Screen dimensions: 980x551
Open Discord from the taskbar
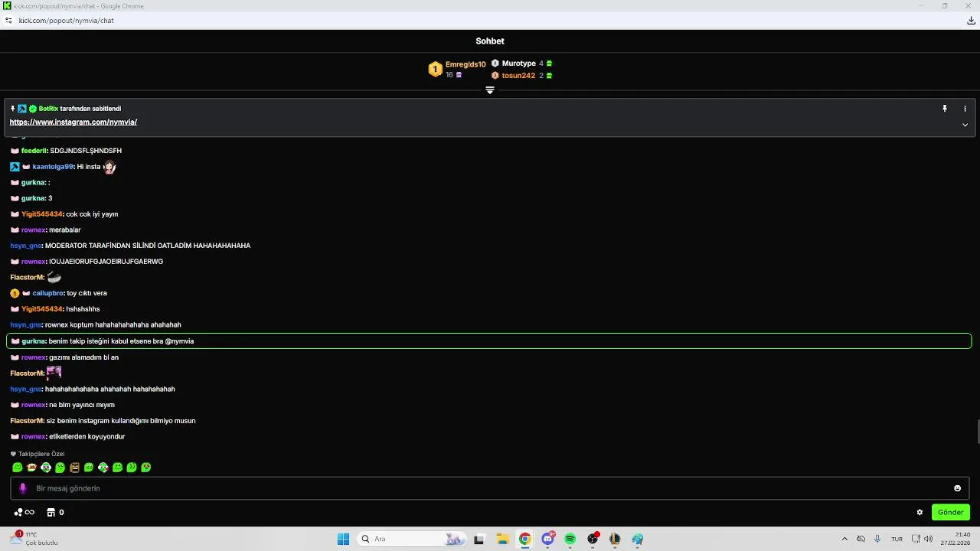[548, 539]
